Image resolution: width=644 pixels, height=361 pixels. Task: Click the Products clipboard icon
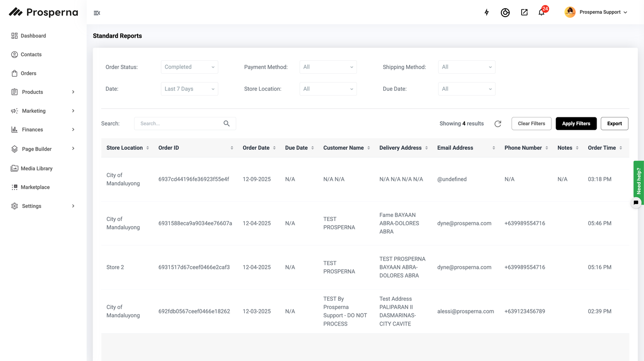point(15,92)
